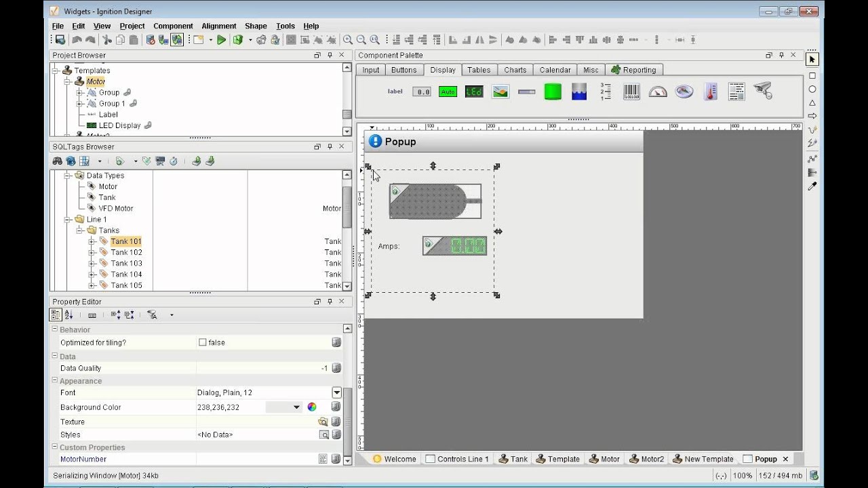Pick the Compass component
This screenshot has height=488, width=868.
pyautogui.click(x=684, y=91)
